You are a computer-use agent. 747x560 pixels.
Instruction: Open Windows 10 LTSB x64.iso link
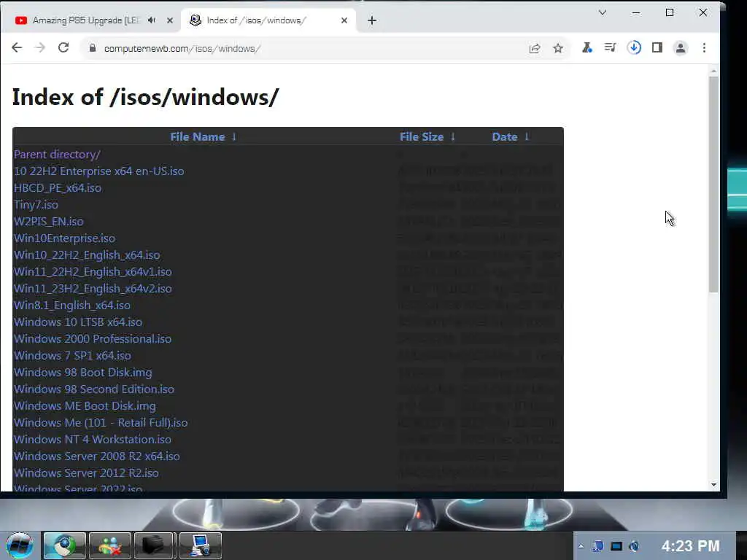(x=78, y=322)
